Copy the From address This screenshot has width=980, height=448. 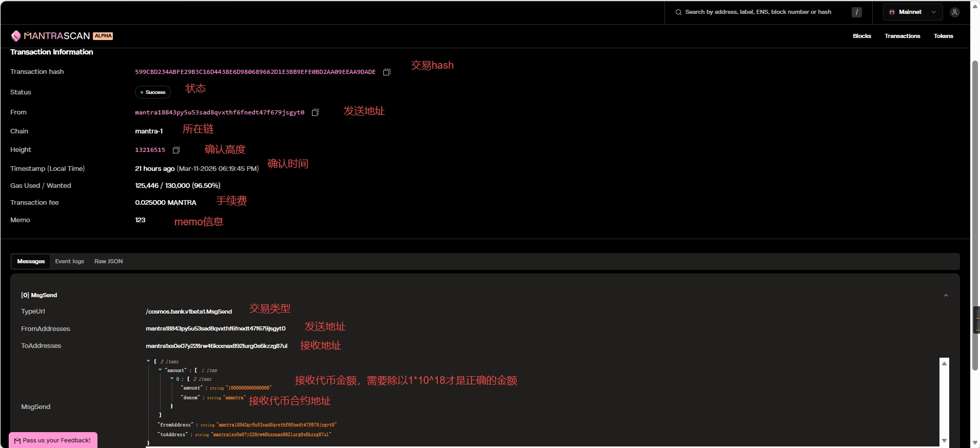coord(316,112)
